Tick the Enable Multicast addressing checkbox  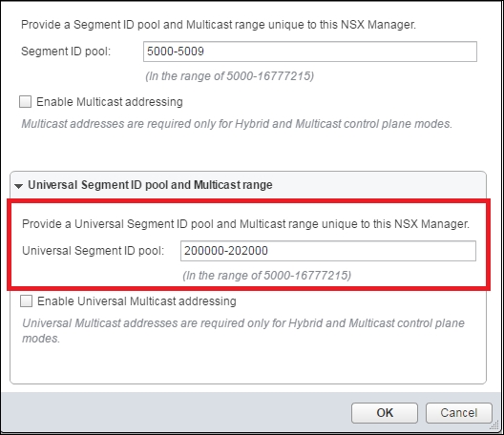(x=25, y=101)
